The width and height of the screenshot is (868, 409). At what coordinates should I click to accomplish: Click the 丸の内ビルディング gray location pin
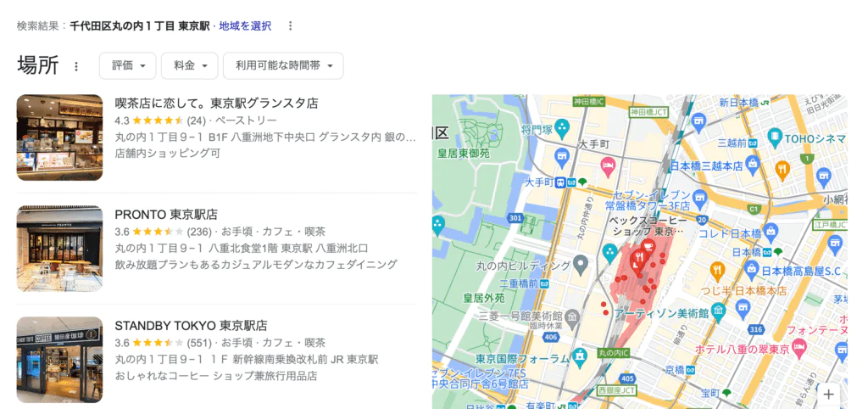point(580,265)
